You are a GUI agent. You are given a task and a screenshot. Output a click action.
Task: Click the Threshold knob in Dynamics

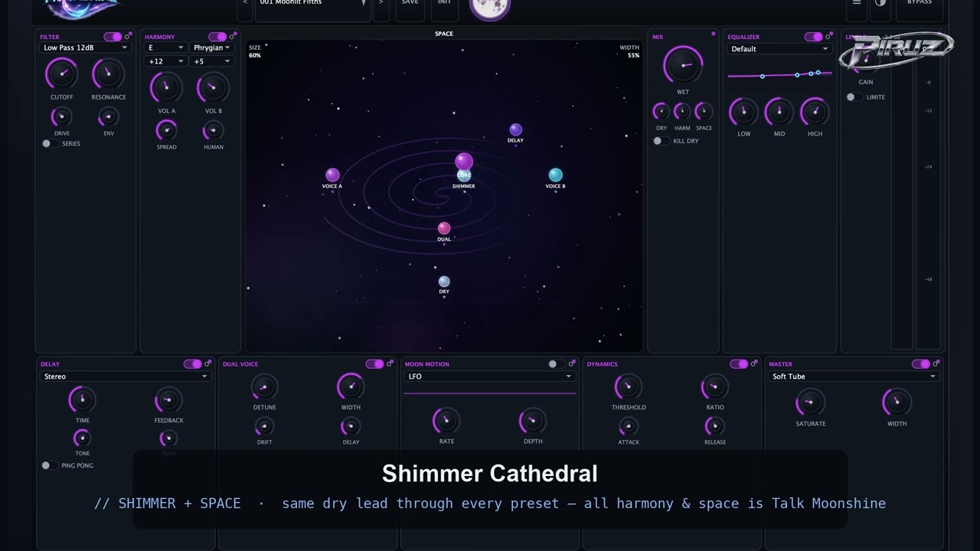(x=629, y=387)
